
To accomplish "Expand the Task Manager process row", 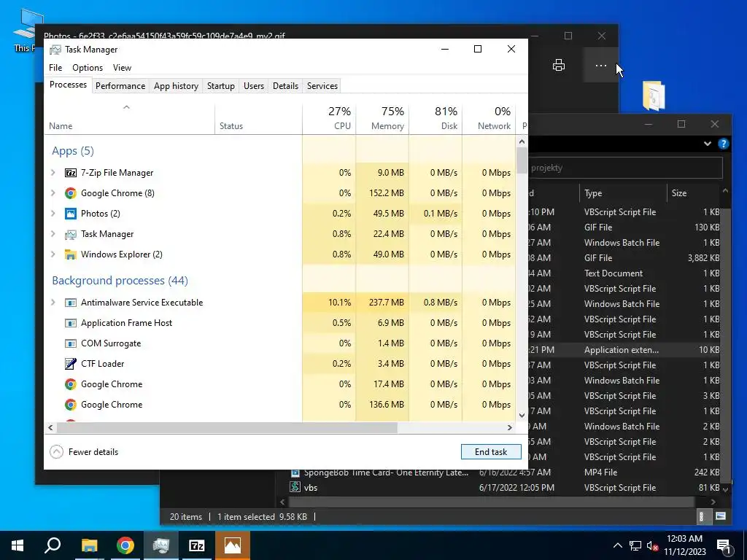I will click(x=53, y=234).
